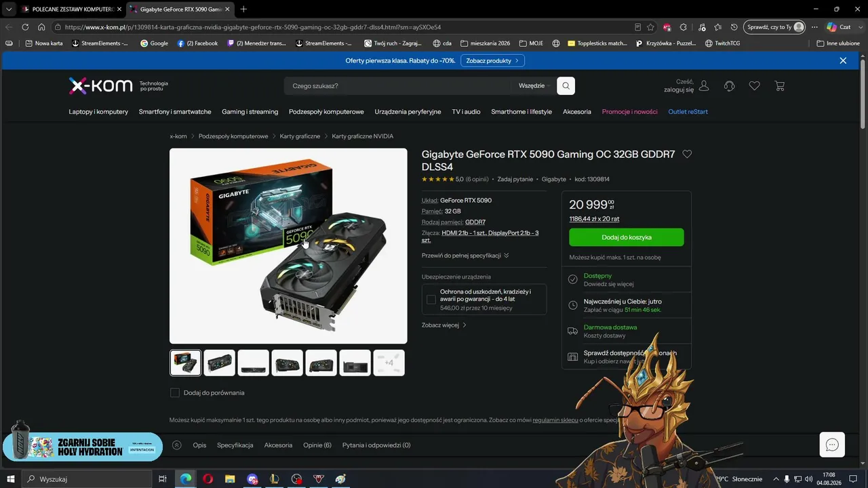This screenshot has width=868, height=488.
Task: Collapse section with the circled up arrow
Action: [x=177, y=445]
